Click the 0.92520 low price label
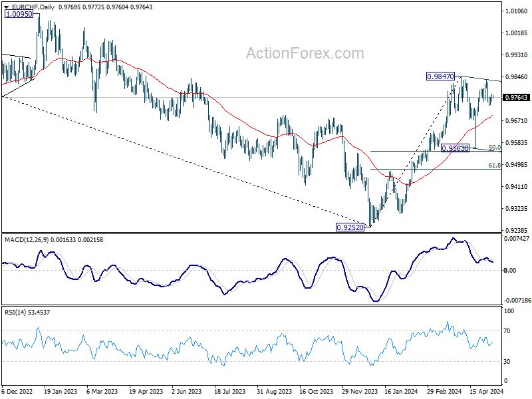532x399 pixels. tap(350, 227)
